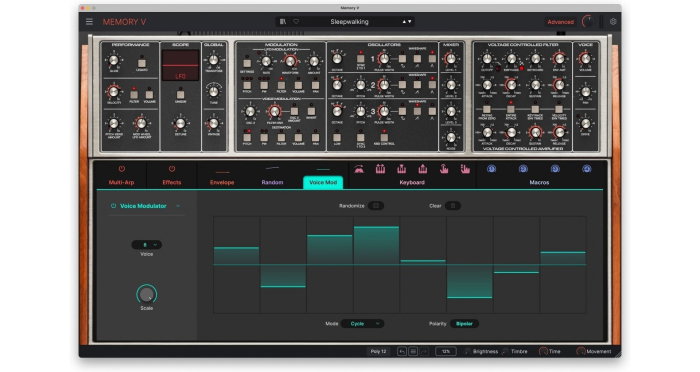The width and height of the screenshot is (700, 372).
Task: Click the Effects power icon
Action: [x=172, y=169]
